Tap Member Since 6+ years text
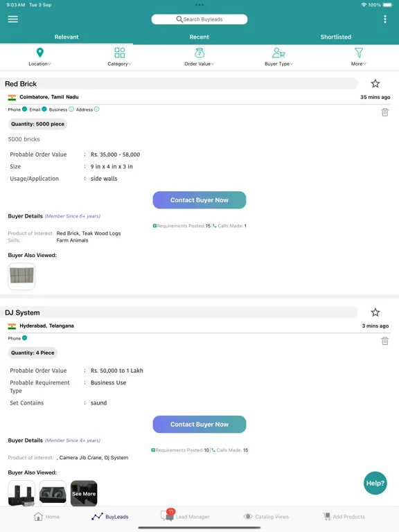 pos(73,216)
